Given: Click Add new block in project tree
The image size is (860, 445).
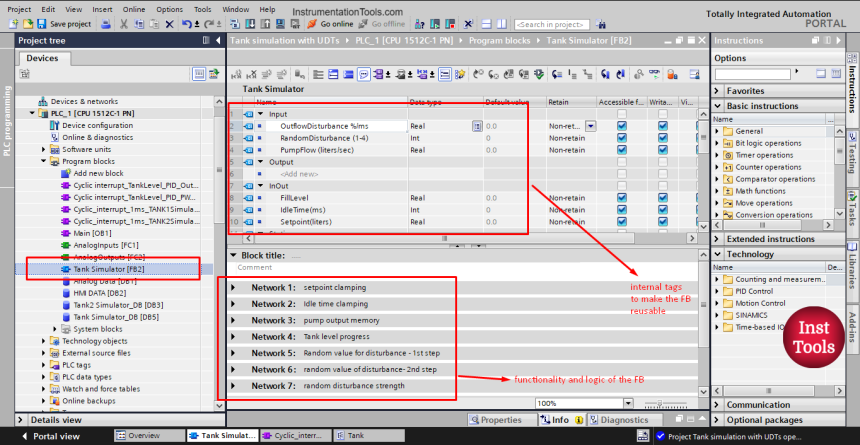Looking at the screenshot, I should pyautogui.click(x=99, y=173).
